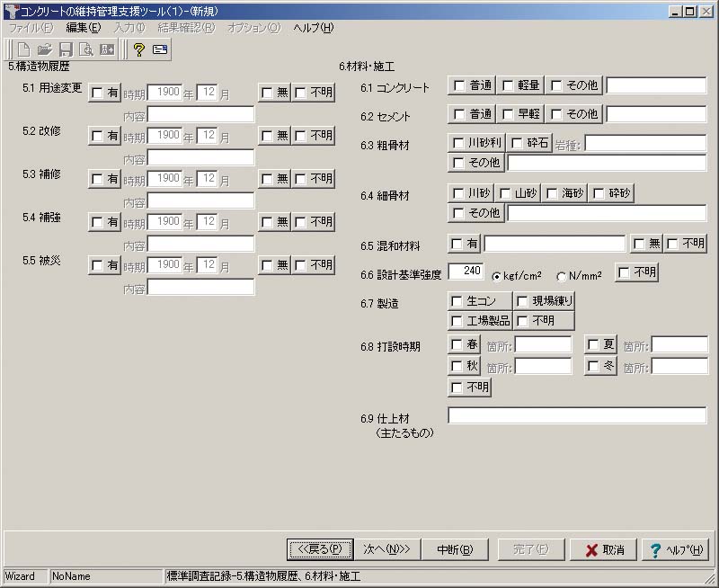The height and width of the screenshot is (588, 719).
Task: Check 山砂 for 6.4 細骨材
Action: point(518,193)
